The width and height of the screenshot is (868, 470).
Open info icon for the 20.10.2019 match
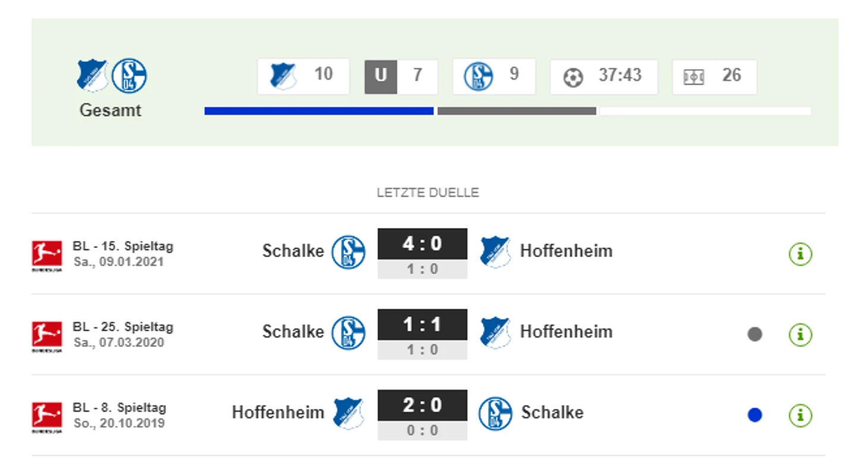(800, 415)
